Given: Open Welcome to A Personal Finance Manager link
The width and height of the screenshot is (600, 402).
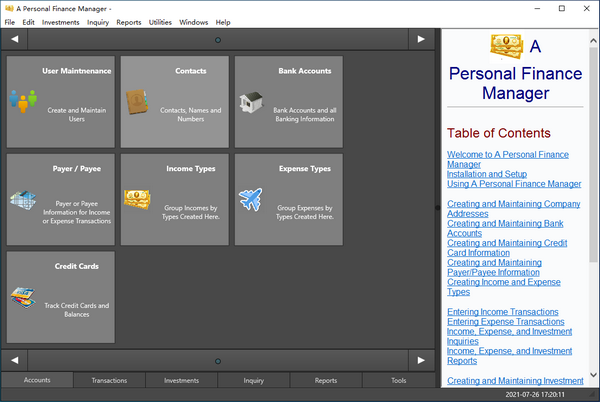Looking at the screenshot, I should pyautogui.click(x=508, y=159).
